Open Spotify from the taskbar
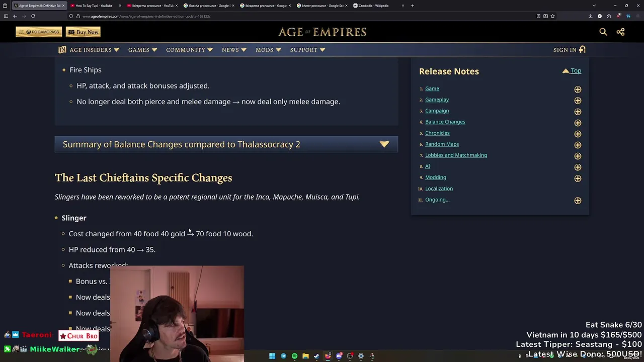 [x=294, y=356]
